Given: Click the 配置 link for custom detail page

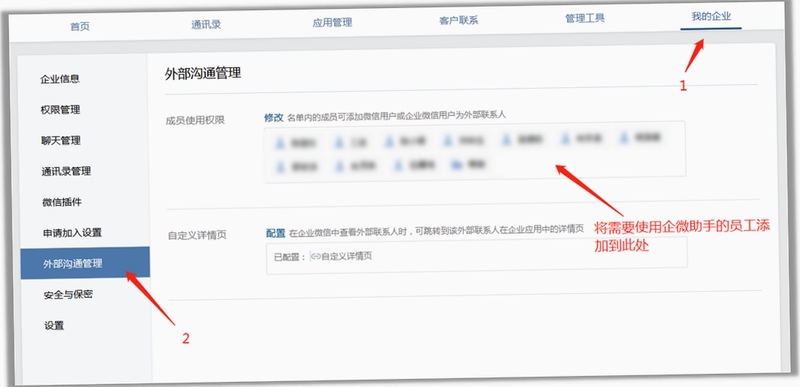Looking at the screenshot, I should [276, 233].
